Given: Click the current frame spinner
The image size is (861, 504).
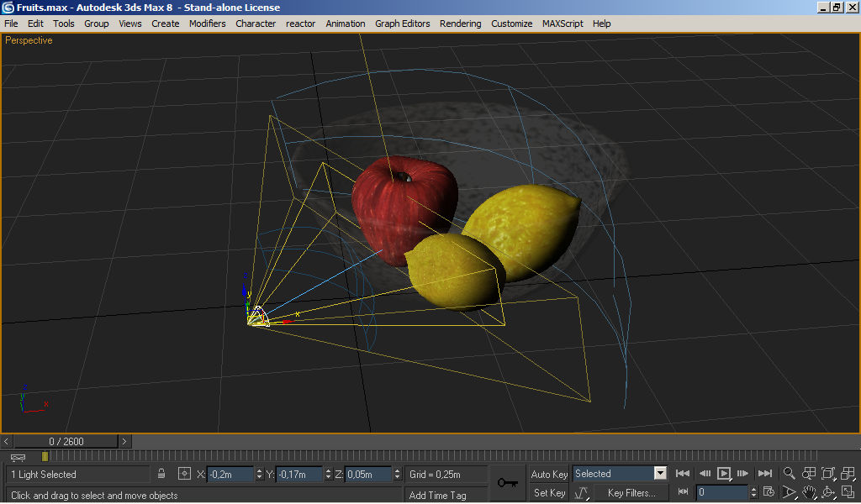Looking at the screenshot, I should pyautogui.click(x=753, y=492).
